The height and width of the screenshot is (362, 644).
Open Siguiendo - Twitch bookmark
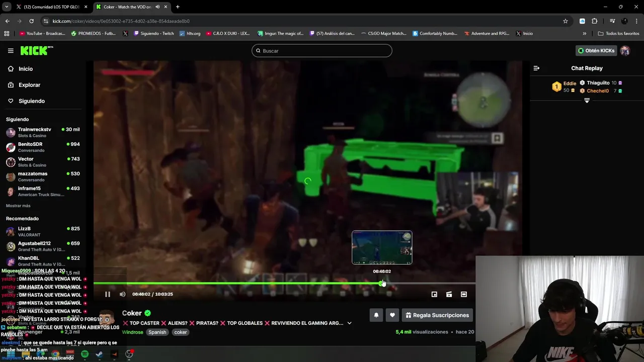[153, 34]
